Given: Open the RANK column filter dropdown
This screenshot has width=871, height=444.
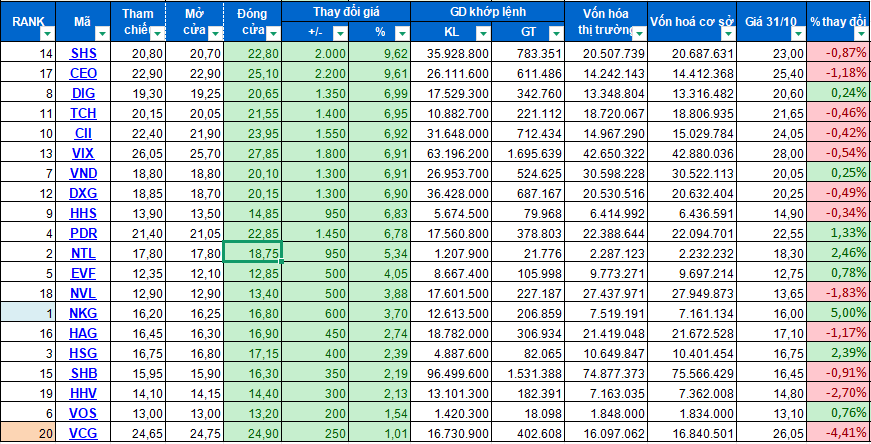Looking at the screenshot, I should tap(47, 34).
